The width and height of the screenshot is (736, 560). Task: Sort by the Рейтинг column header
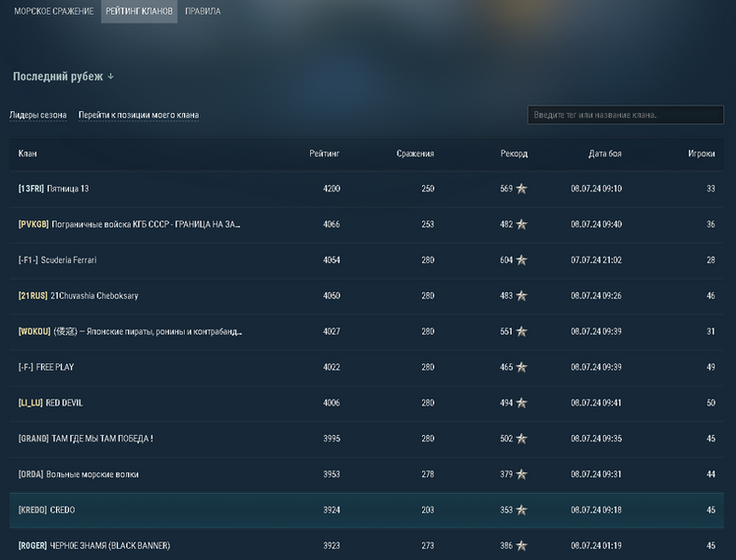[x=324, y=154]
